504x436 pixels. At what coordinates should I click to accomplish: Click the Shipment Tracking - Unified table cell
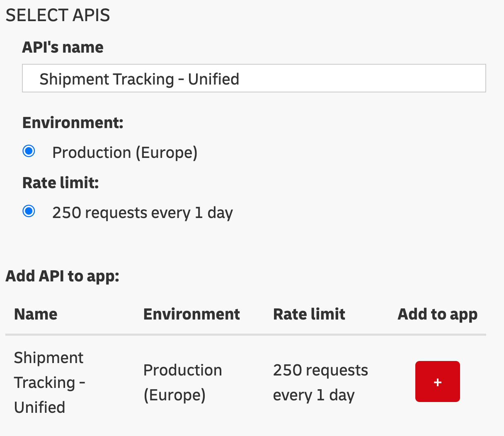click(x=50, y=383)
